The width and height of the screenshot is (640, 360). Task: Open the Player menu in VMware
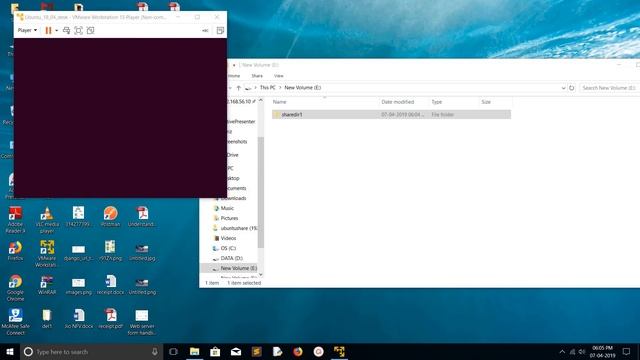click(x=27, y=31)
